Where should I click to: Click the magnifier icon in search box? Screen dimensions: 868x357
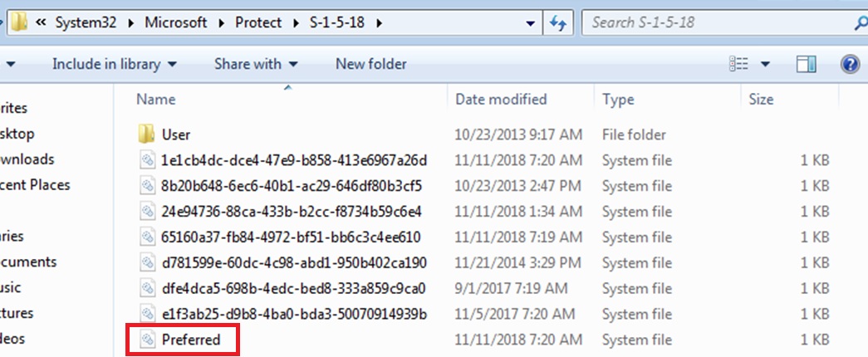click(x=861, y=22)
